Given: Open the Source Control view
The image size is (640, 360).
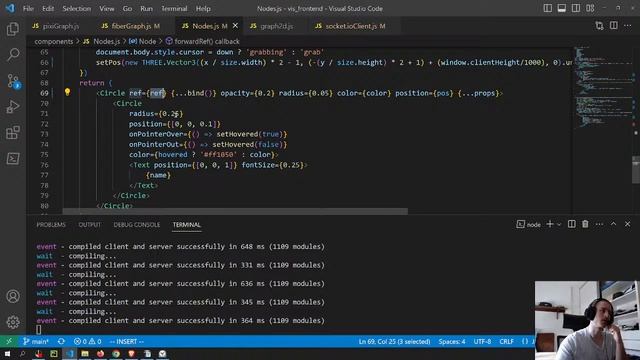Looking at the screenshot, I should [13, 81].
